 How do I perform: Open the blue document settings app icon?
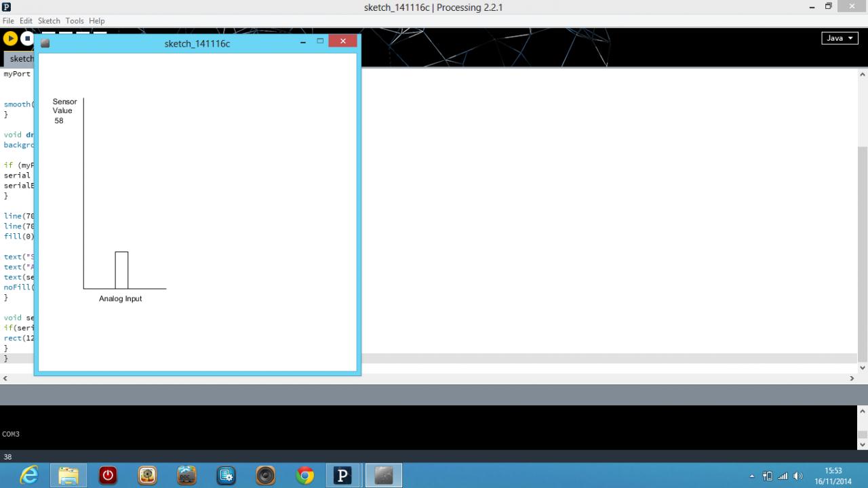[x=226, y=476]
